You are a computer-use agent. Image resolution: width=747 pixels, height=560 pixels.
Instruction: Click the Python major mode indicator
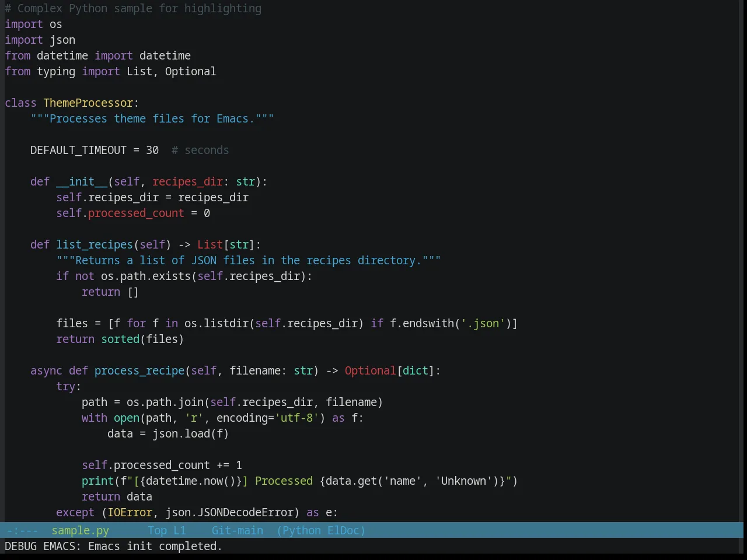pos(298,530)
